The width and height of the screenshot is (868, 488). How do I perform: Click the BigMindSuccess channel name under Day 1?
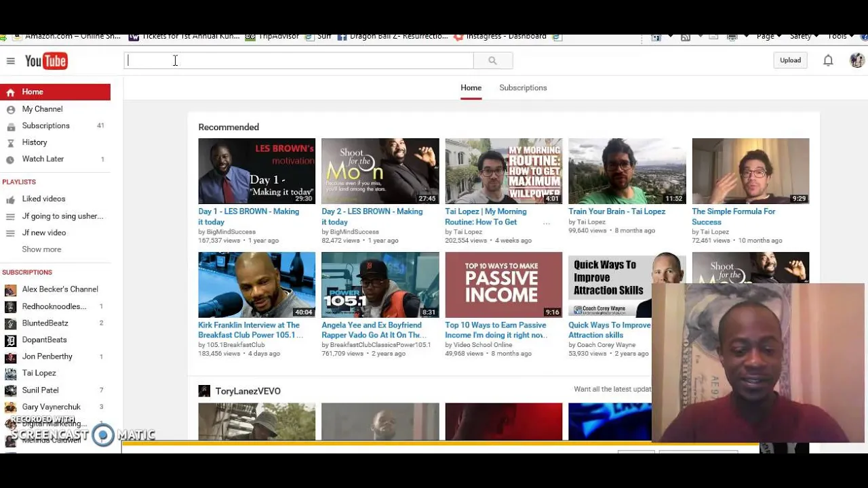coord(231,232)
